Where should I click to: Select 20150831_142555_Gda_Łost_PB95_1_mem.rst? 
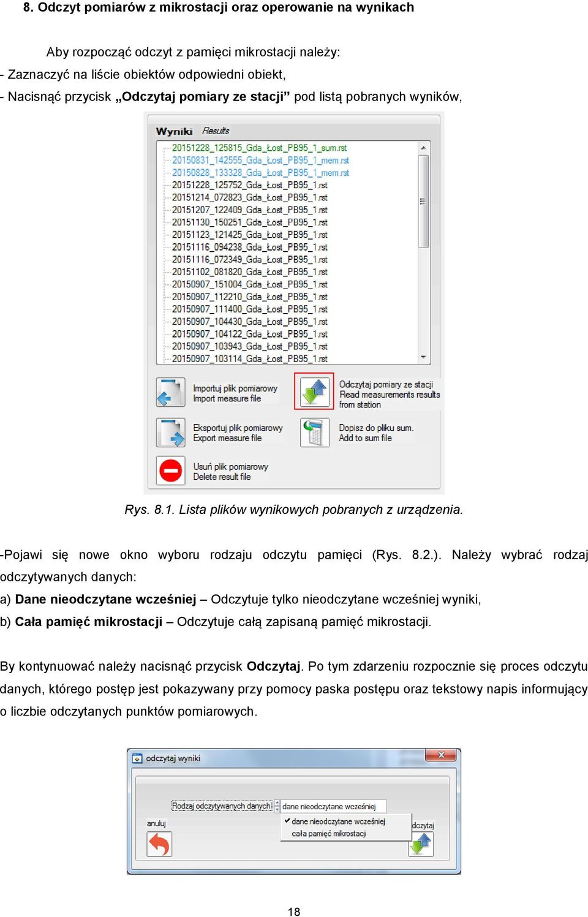tap(260, 160)
